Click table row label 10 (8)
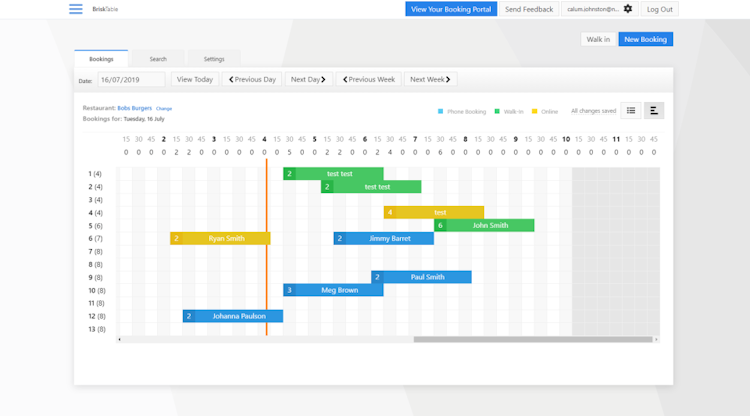This screenshot has width=750, height=416. coord(97,290)
